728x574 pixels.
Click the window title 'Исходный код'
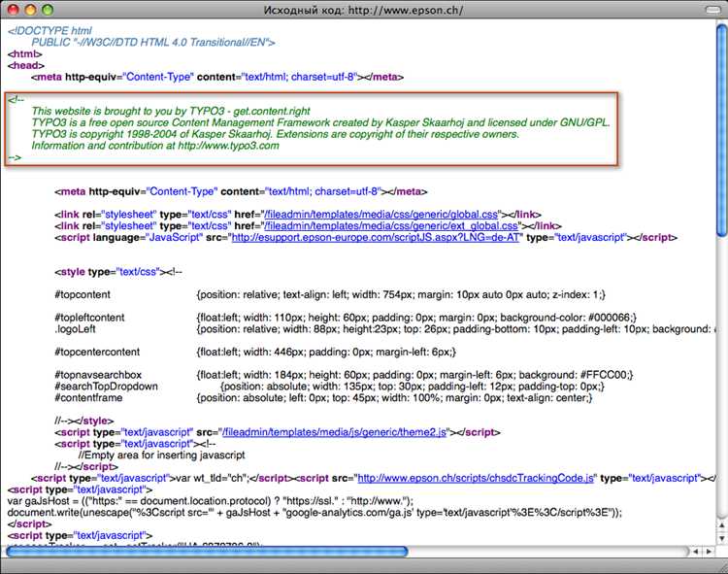pos(363,10)
